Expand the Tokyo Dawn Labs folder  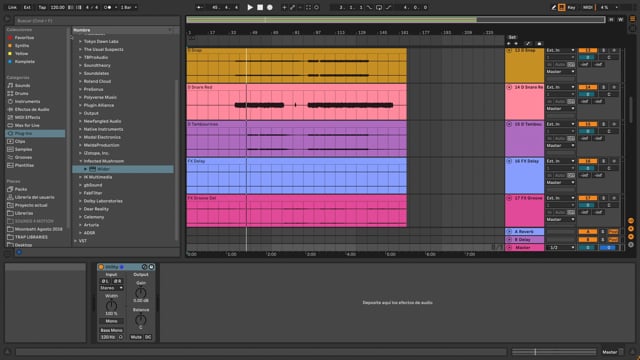80,41
